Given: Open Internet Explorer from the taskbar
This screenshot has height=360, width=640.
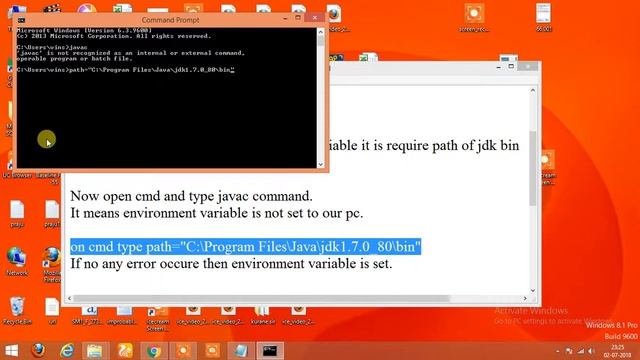Looking at the screenshot, I should pos(67,351).
